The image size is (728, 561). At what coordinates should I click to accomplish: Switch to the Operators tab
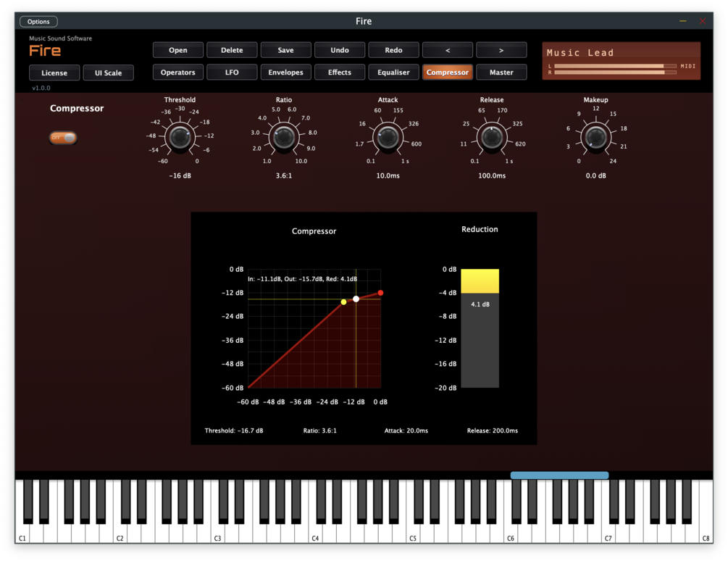177,72
